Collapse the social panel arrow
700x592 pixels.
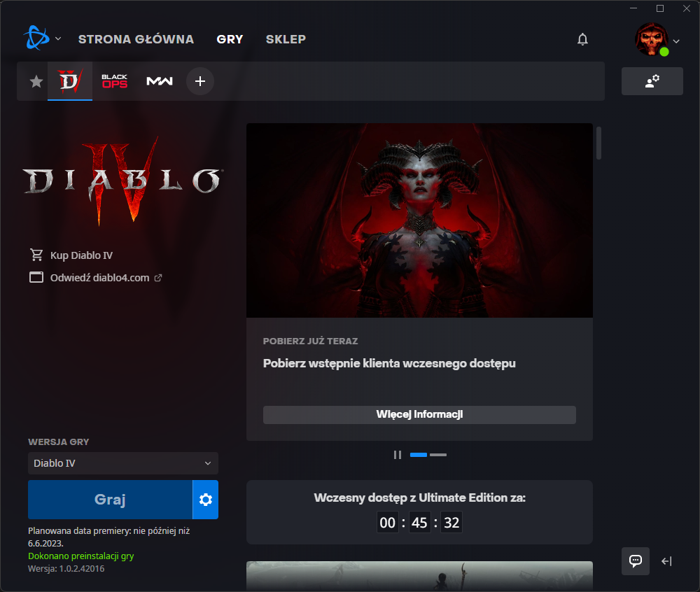click(x=666, y=561)
